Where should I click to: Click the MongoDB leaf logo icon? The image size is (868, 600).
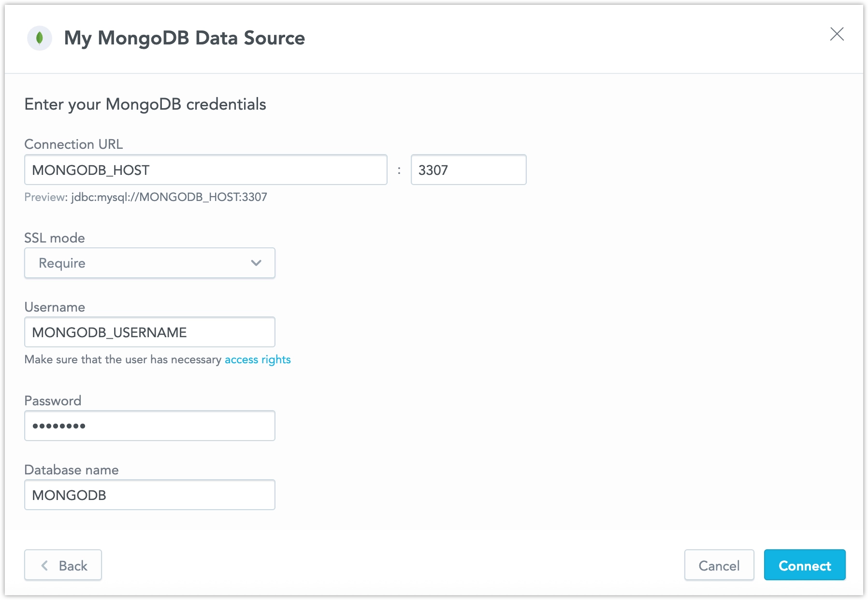point(40,38)
